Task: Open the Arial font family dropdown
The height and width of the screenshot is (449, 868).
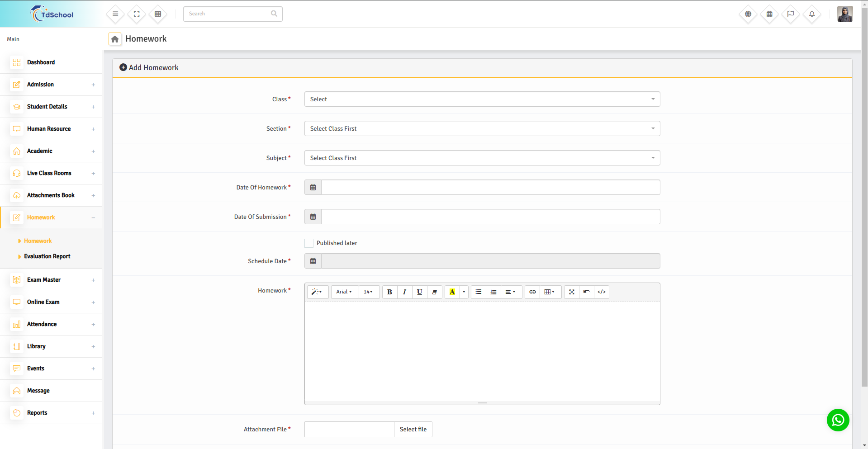Action: coord(344,292)
